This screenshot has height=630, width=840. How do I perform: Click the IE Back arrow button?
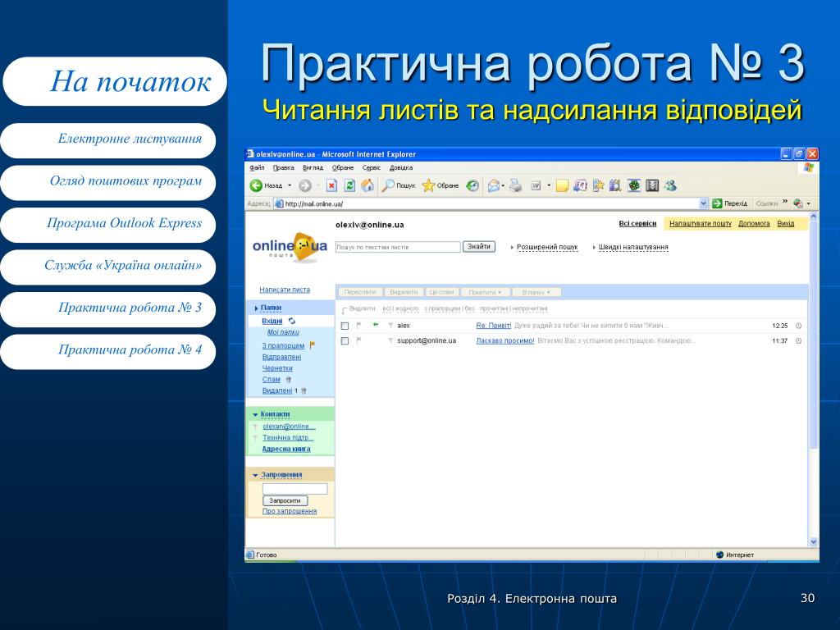pos(256,185)
